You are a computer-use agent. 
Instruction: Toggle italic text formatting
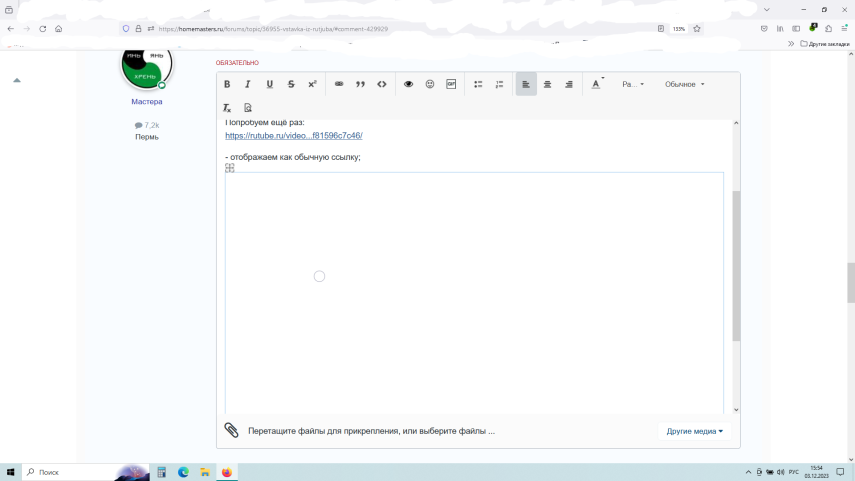[248, 84]
